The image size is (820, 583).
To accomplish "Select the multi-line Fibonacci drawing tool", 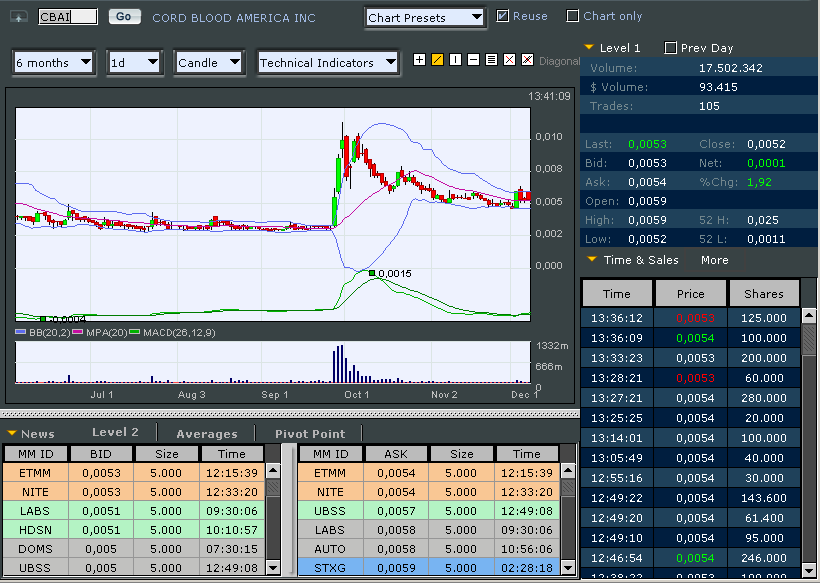I will [x=491, y=60].
